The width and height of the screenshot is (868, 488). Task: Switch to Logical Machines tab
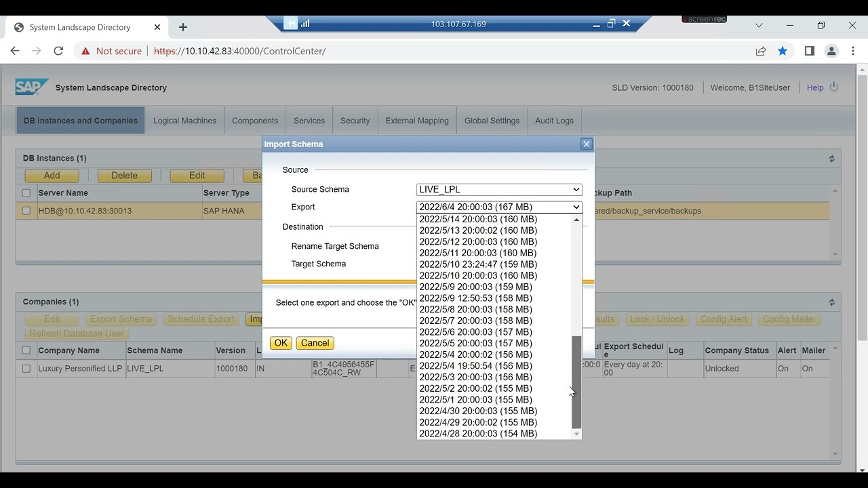coord(184,121)
